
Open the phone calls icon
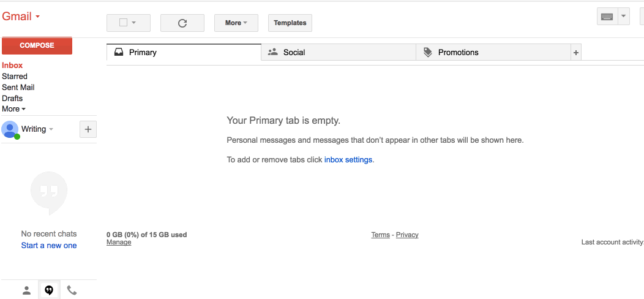pos(72,290)
